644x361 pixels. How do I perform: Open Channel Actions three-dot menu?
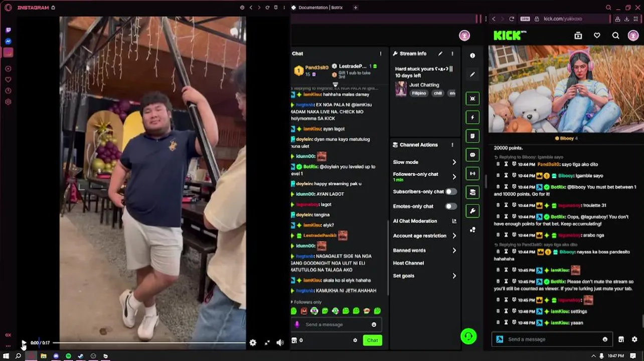coord(452,145)
